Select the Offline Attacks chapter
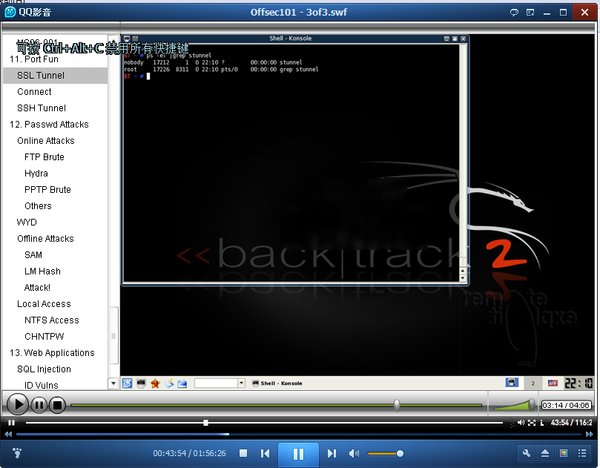The width and height of the screenshot is (600, 468). pyautogui.click(x=45, y=239)
